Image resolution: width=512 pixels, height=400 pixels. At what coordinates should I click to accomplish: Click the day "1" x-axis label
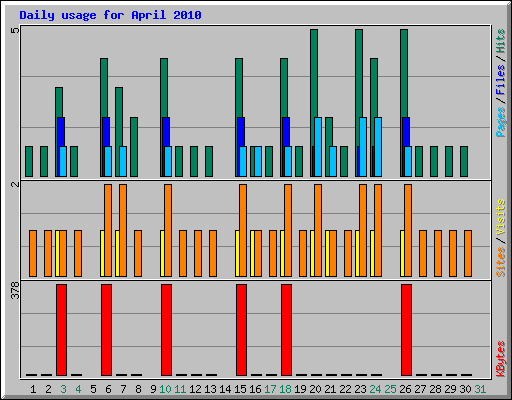coord(33,389)
